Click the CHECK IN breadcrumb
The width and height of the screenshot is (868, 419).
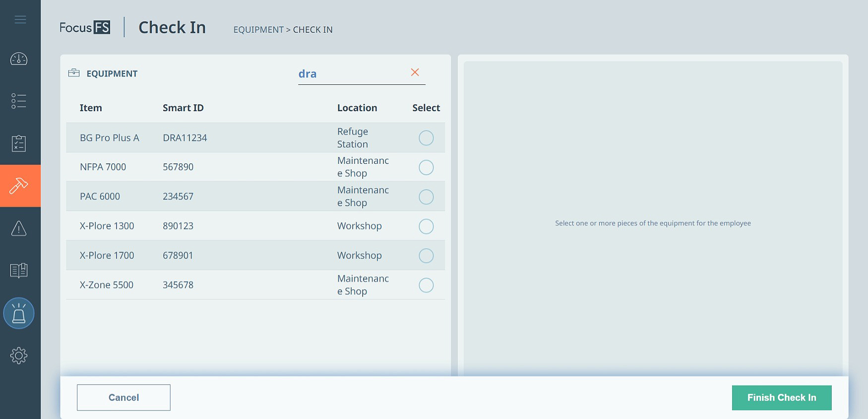click(x=313, y=30)
